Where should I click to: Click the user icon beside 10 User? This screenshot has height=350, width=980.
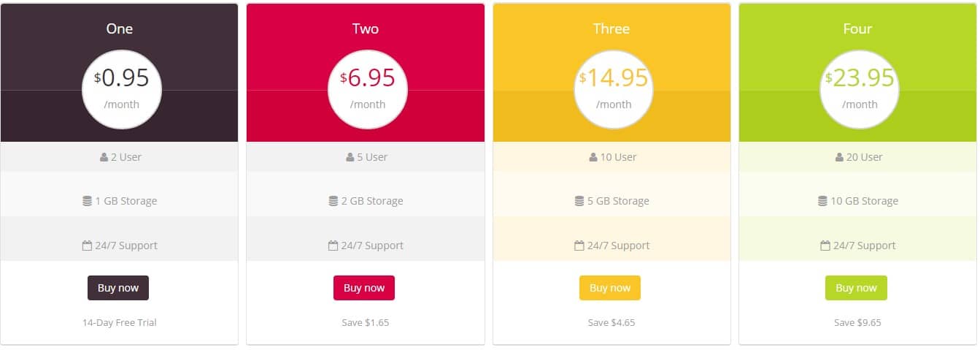click(593, 157)
